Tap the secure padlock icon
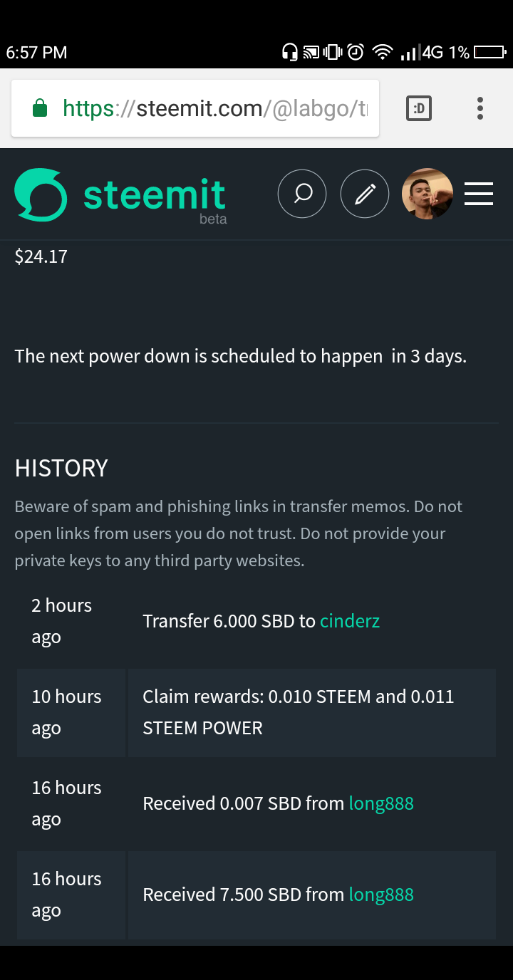The height and width of the screenshot is (980, 513). 40,108
